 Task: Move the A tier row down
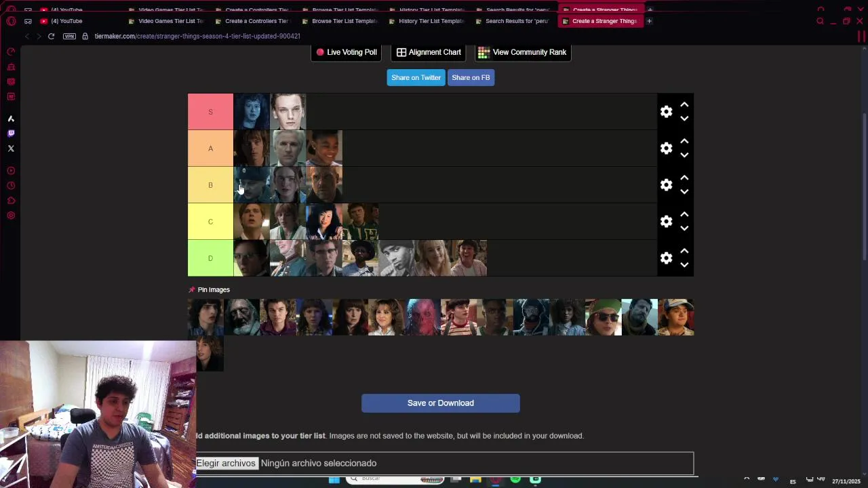684,155
